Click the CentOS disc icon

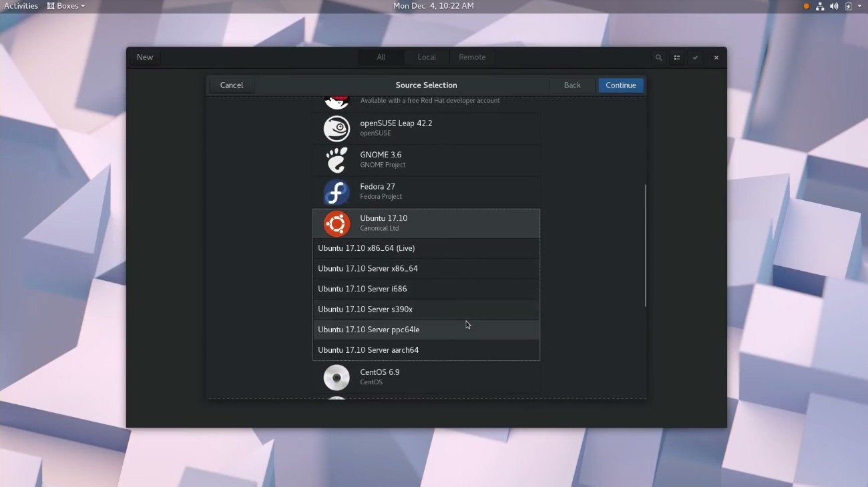coord(337,378)
